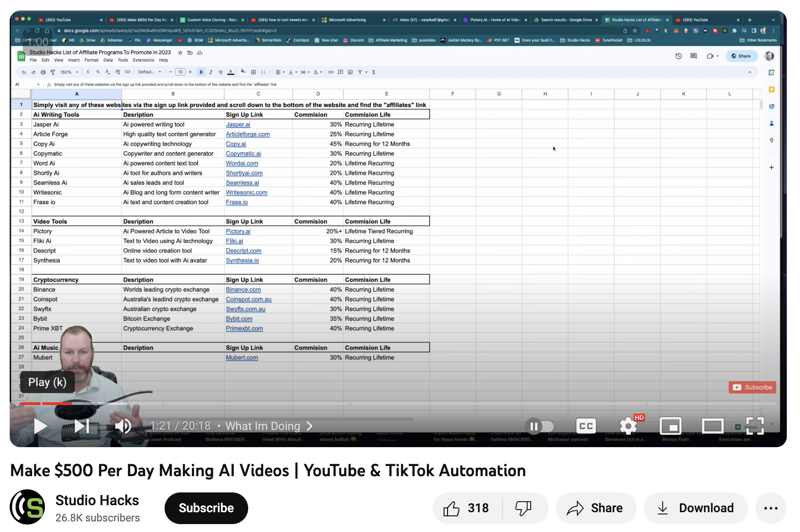The image size is (800, 532).
Task: Dislike the video with thumbs down
Action: point(524,508)
